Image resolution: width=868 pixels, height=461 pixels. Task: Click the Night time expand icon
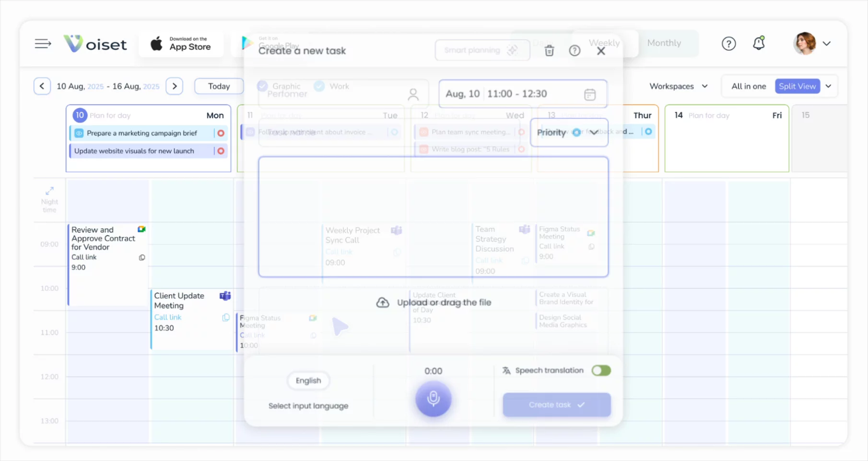[x=49, y=191]
